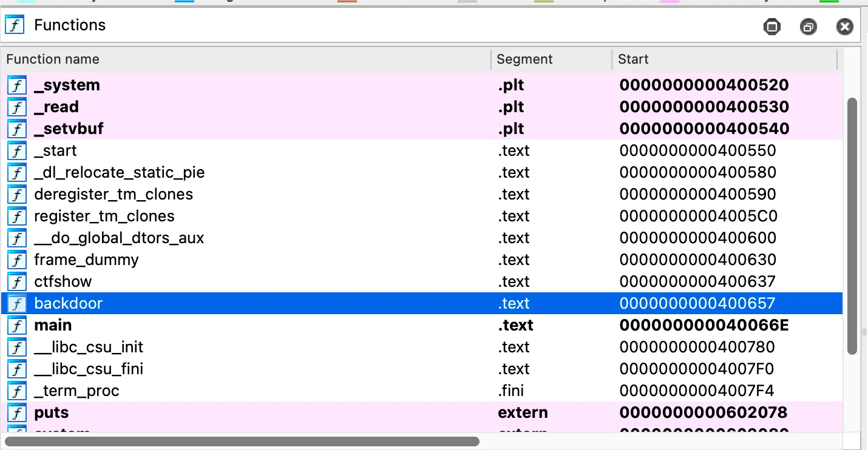Click the function icon beside main
868x450 pixels.
[17, 326]
